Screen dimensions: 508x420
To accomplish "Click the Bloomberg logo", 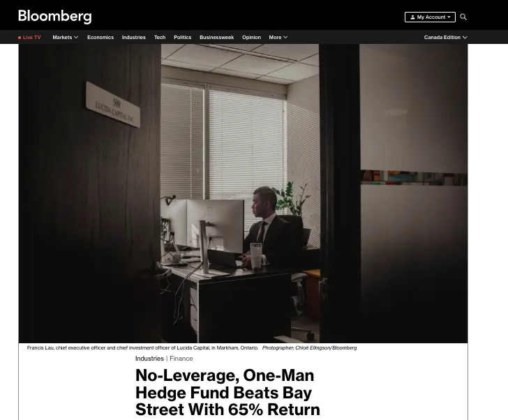I will (x=54, y=16).
